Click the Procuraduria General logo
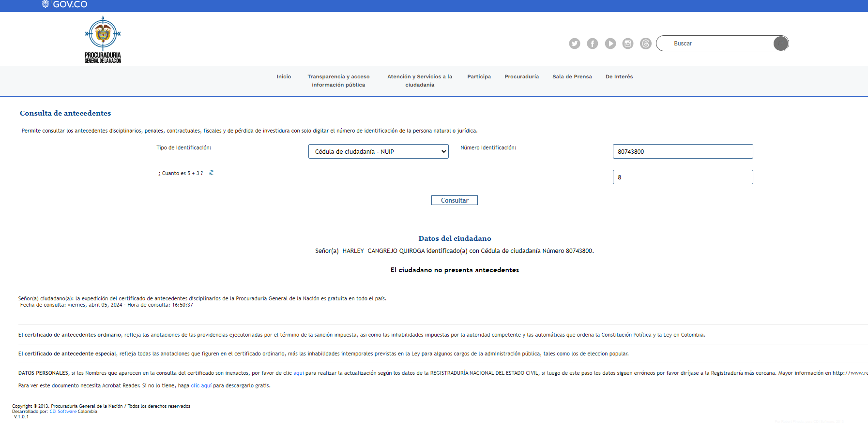This screenshot has width=868, height=428. coord(103,40)
